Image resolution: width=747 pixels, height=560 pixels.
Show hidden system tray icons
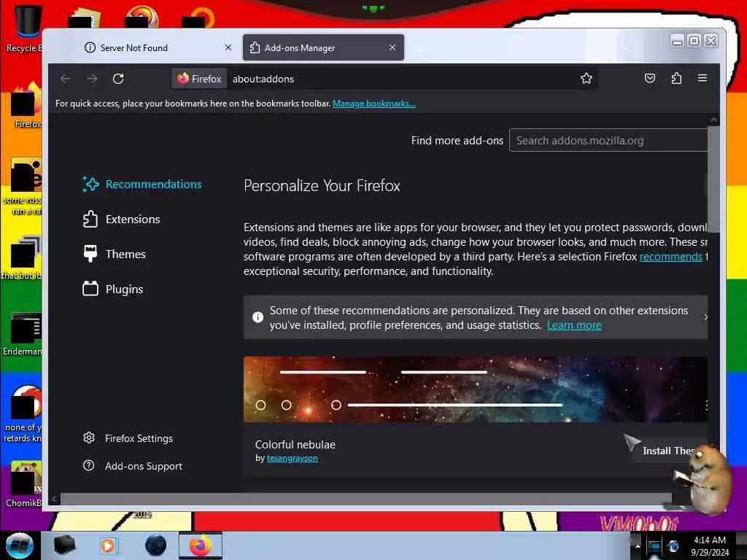[638, 545]
